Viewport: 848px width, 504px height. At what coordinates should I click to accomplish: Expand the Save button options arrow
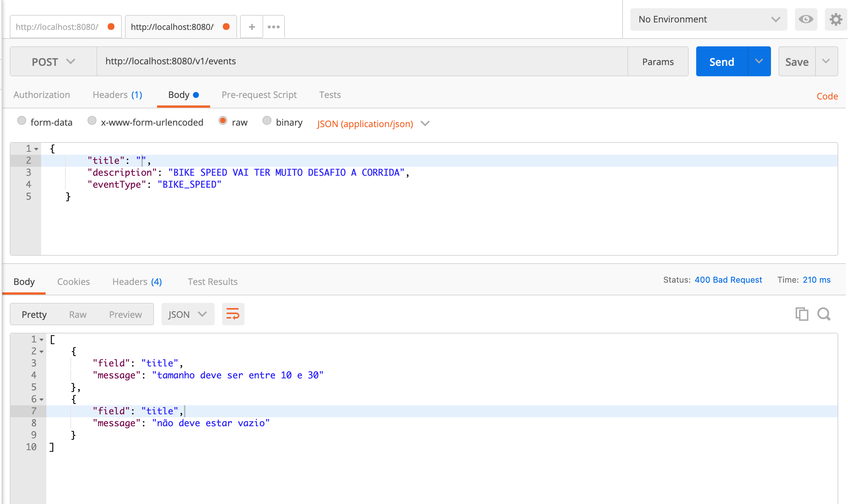[826, 61]
